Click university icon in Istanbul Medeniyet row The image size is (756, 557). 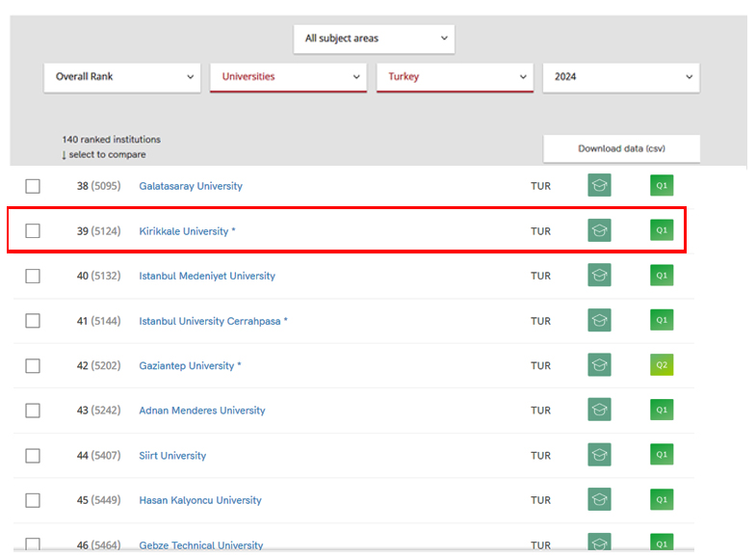pyautogui.click(x=599, y=275)
